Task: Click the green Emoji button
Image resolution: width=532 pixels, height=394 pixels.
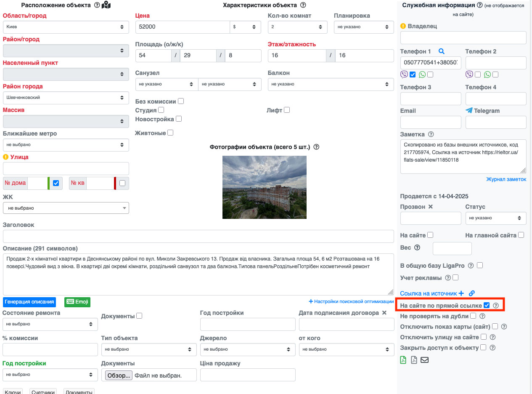Action: (77, 302)
